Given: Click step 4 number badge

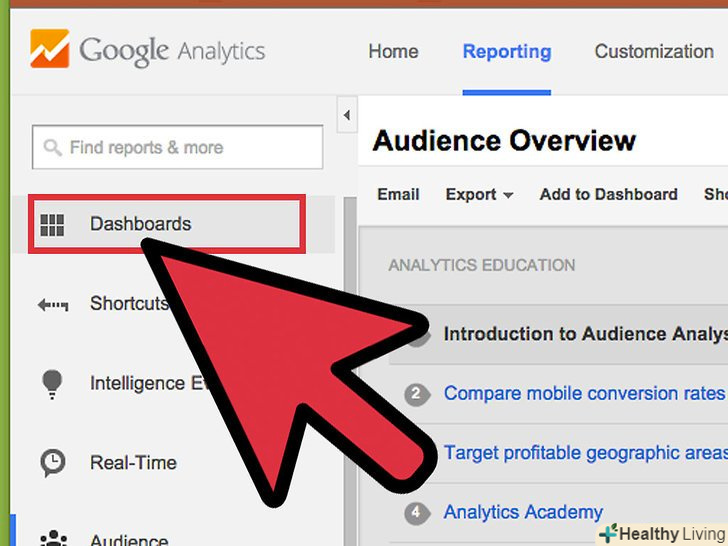Looking at the screenshot, I should click(416, 513).
